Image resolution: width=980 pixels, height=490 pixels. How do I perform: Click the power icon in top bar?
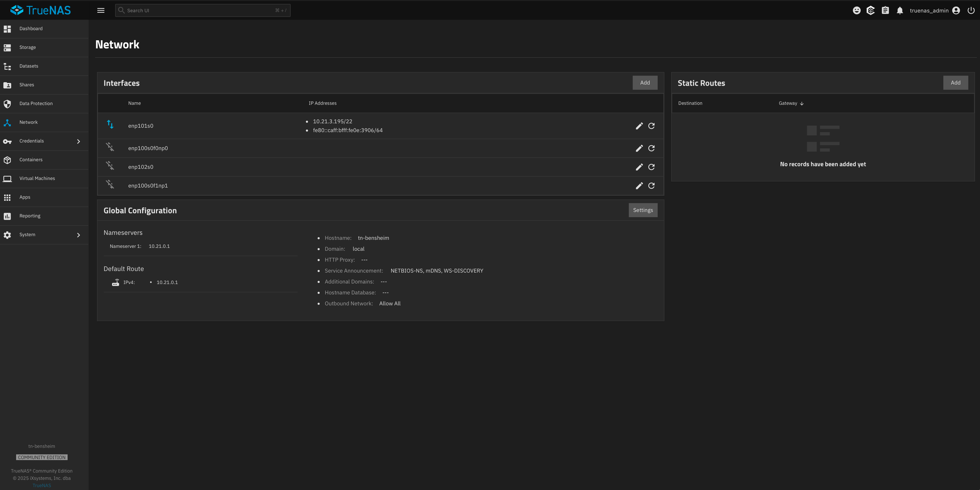click(x=971, y=11)
